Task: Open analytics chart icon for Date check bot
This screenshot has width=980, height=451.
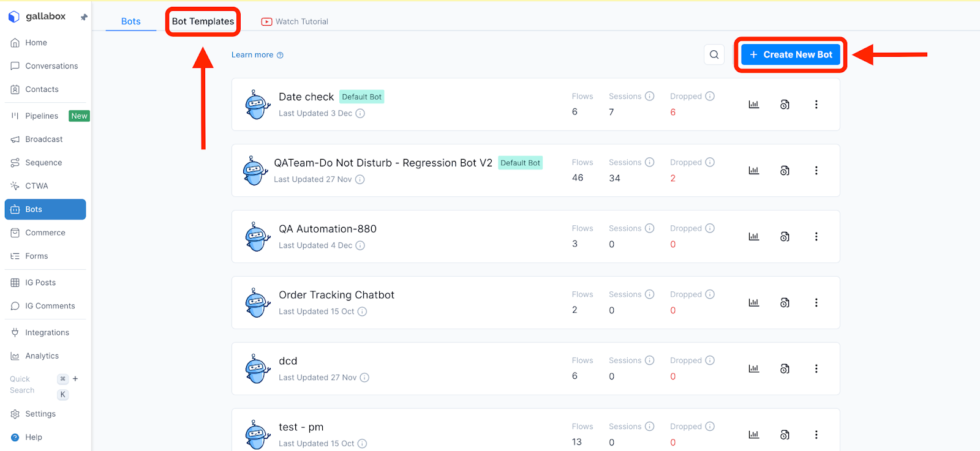Action: pos(754,105)
